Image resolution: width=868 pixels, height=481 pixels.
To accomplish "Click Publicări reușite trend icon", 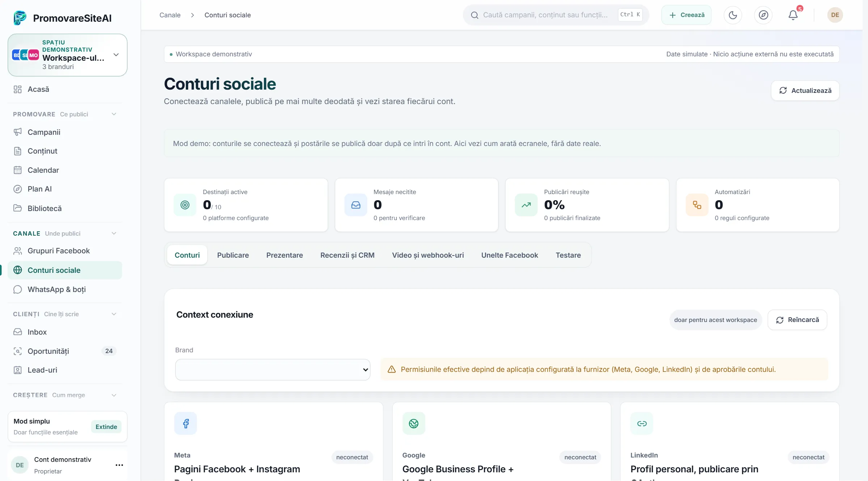I will 526,205.
